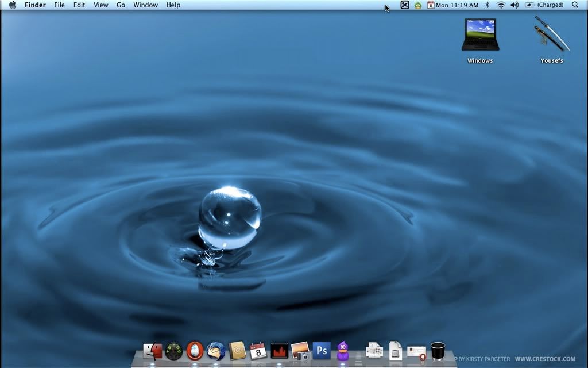Image resolution: width=588 pixels, height=368 pixels.
Task: Open the Help menu
Action: click(173, 5)
